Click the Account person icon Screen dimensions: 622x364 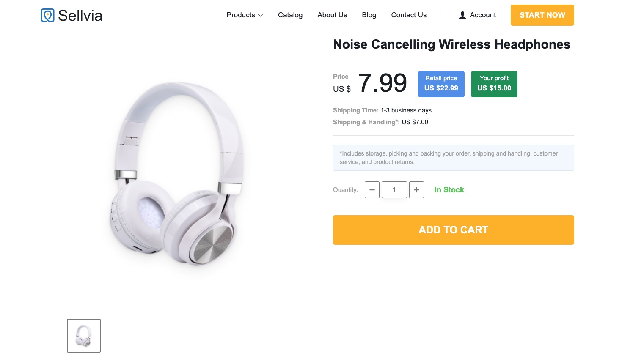pos(462,15)
